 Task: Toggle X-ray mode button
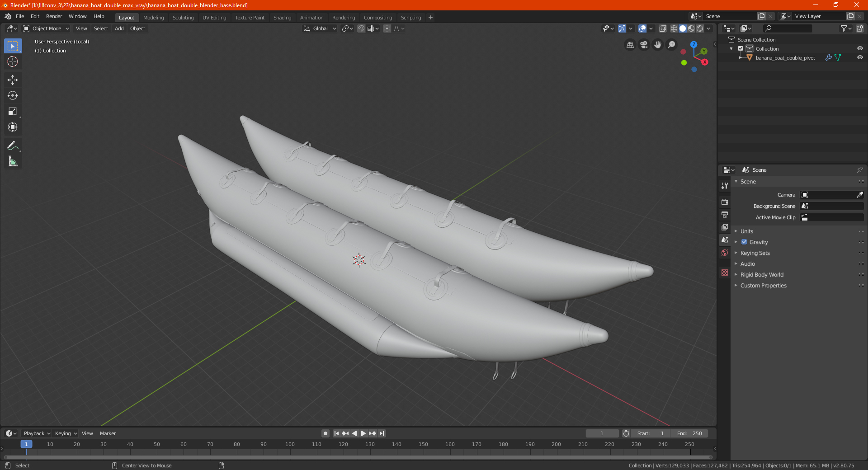tap(662, 28)
